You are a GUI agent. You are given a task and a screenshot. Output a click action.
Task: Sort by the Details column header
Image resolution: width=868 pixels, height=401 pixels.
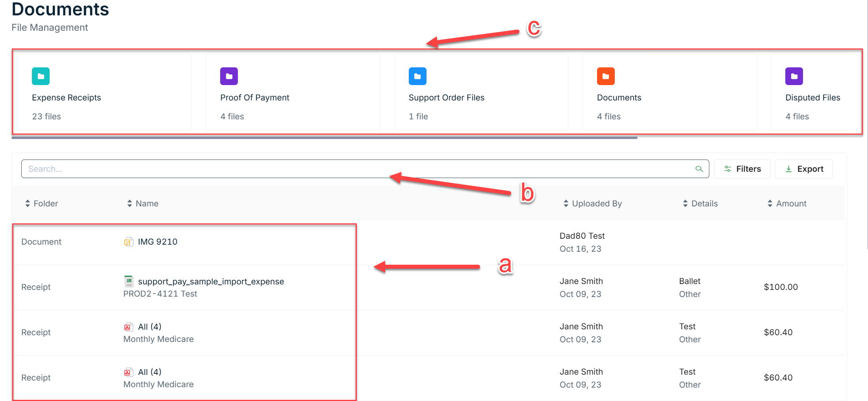point(700,204)
